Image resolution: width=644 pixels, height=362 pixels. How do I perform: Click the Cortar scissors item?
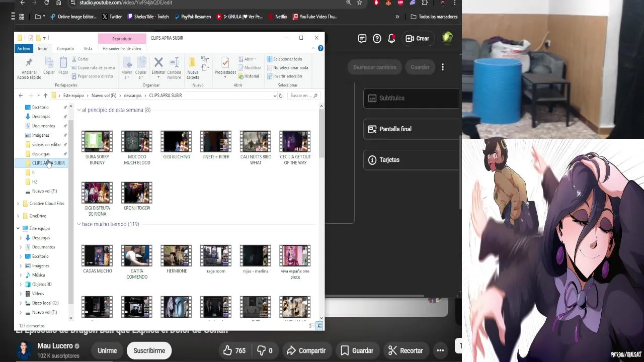80,59
